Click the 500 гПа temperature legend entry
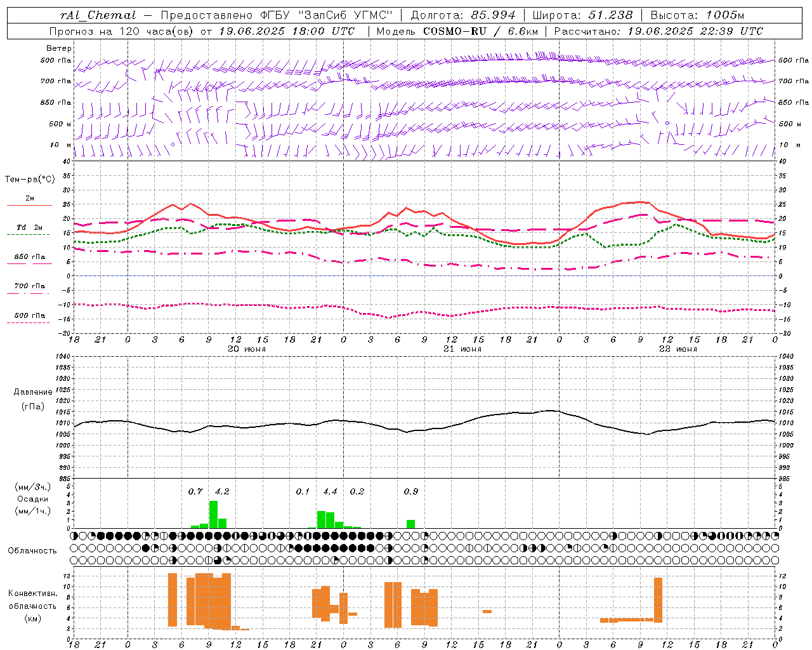The width and height of the screenshot is (812, 650). click(x=30, y=315)
